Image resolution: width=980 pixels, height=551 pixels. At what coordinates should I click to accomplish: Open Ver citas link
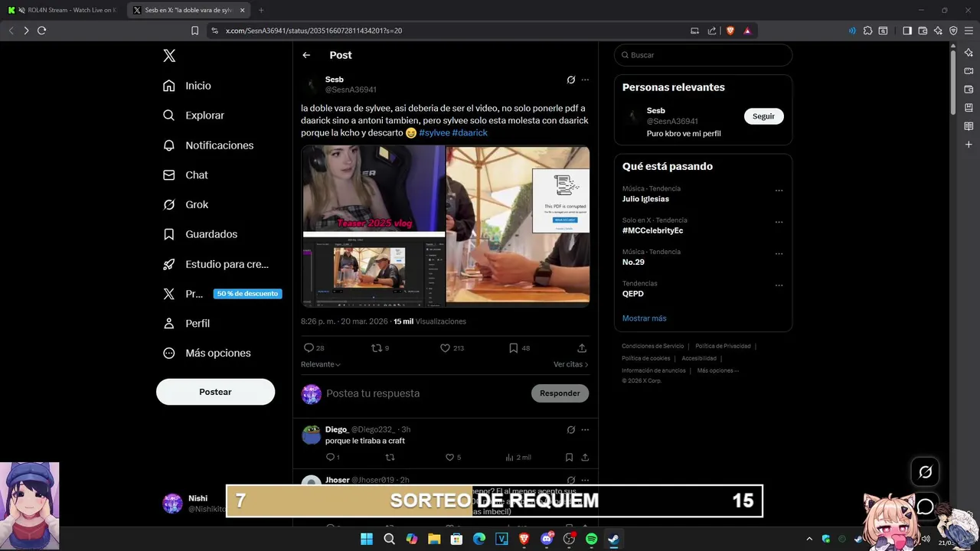click(571, 364)
